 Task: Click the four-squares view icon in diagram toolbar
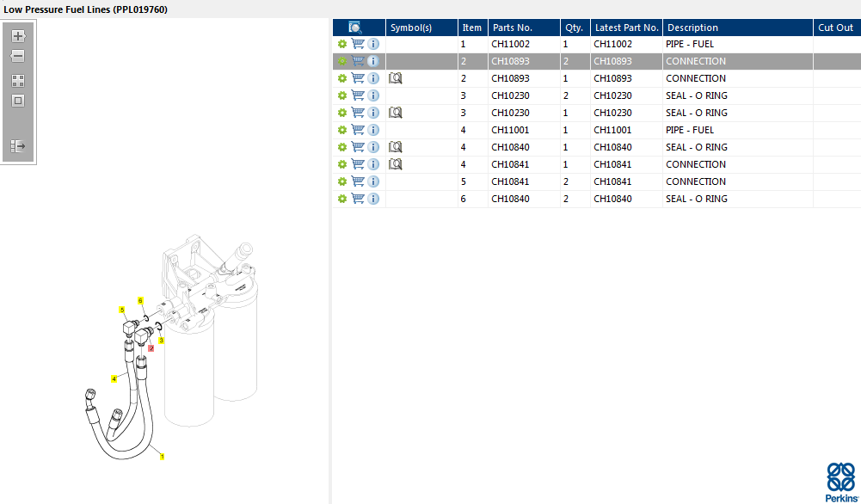[x=18, y=81]
